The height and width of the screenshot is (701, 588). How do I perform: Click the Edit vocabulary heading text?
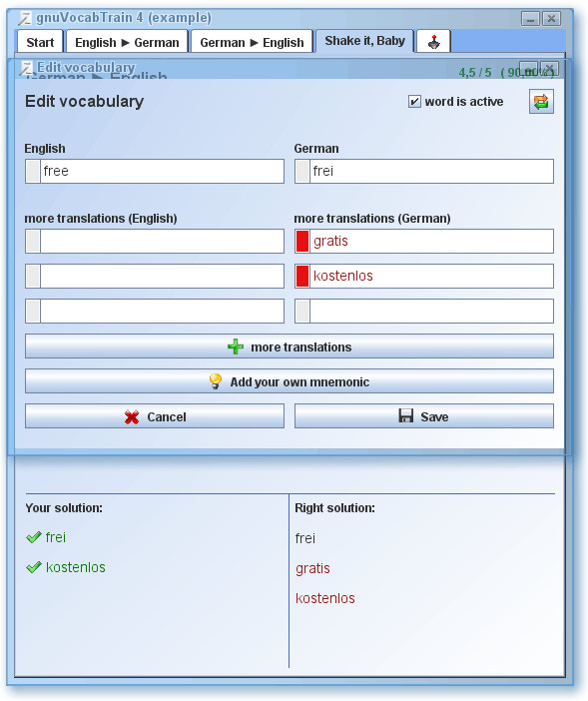85,102
